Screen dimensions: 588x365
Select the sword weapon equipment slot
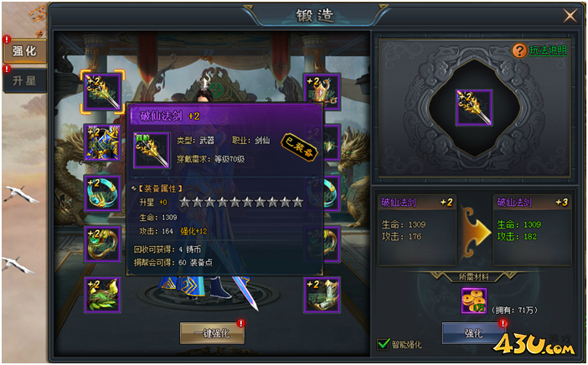tap(102, 92)
